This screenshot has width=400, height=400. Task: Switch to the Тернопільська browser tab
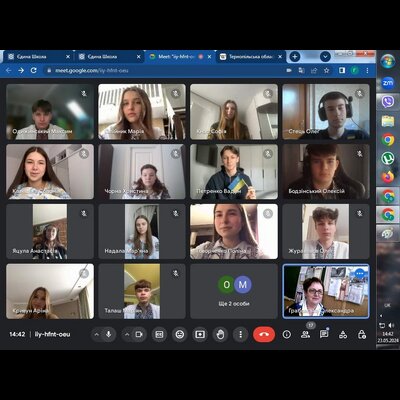[x=251, y=57]
